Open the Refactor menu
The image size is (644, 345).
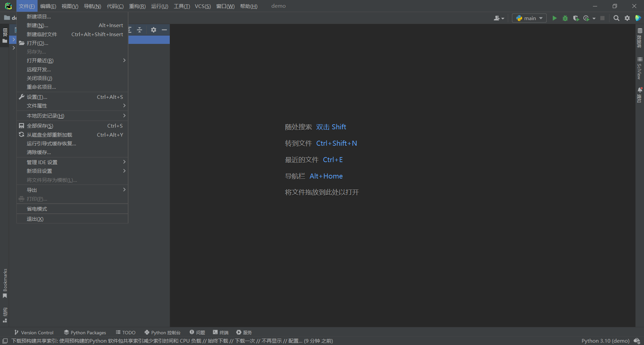137,6
